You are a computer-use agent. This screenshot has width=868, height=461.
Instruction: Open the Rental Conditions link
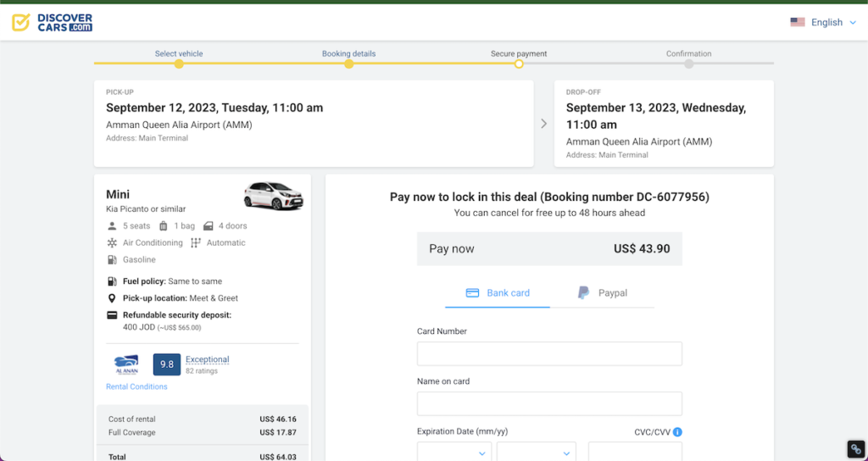click(x=136, y=386)
